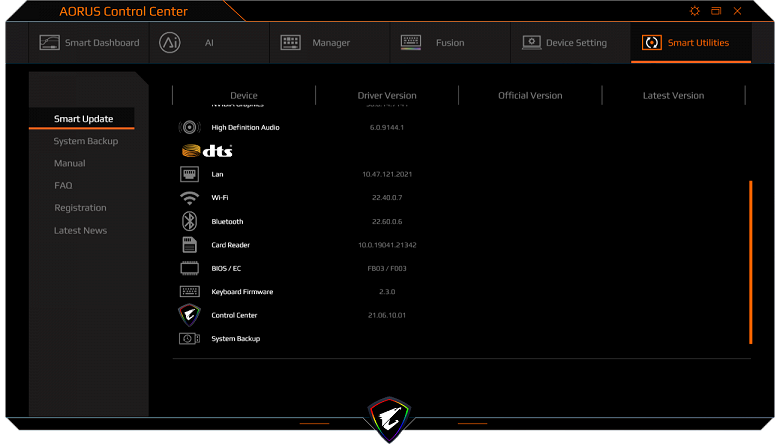Select the Control Center device label

[234, 315]
